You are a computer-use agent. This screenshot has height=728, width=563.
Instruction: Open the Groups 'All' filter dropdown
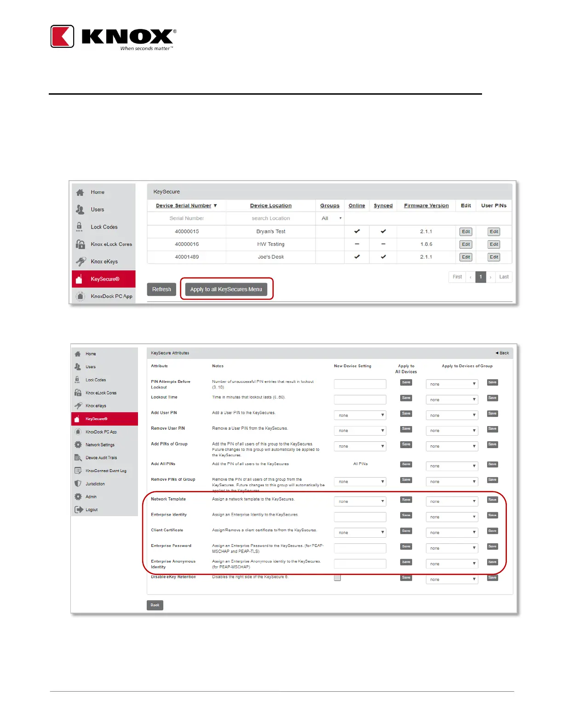click(x=331, y=218)
